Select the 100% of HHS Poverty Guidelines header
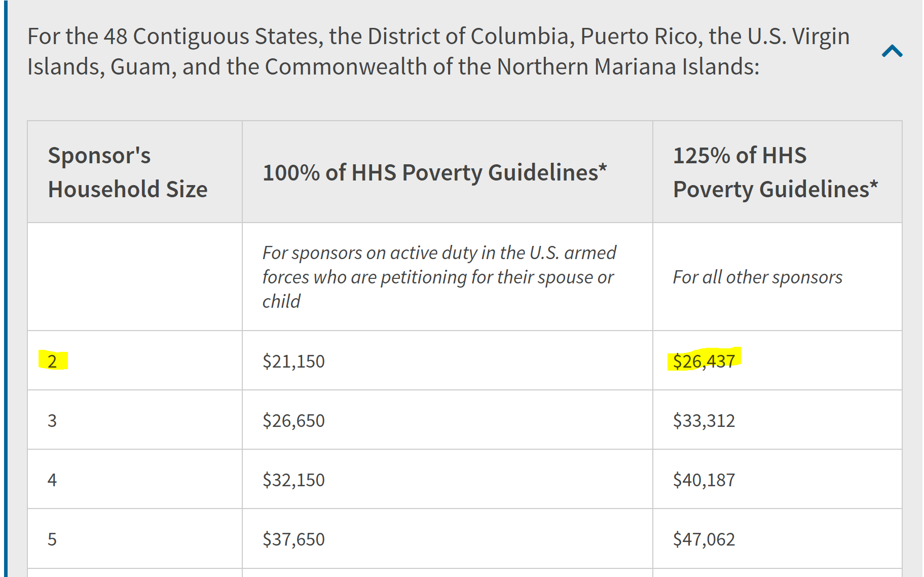The width and height of the screenshot is (924, 577). 434,172
